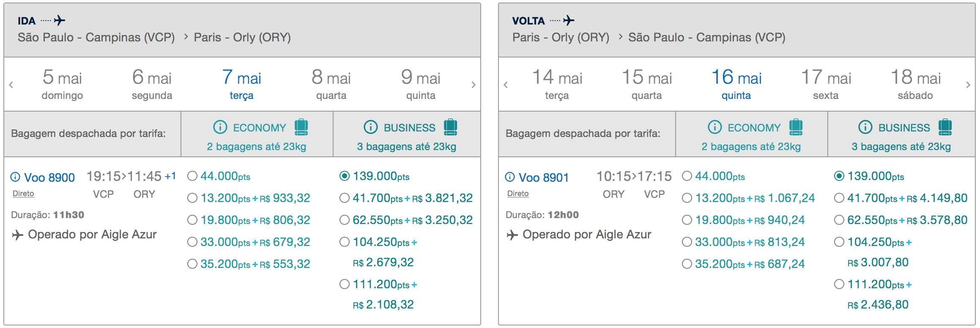Choose 14 mai terça return date

tap(557, 84)
